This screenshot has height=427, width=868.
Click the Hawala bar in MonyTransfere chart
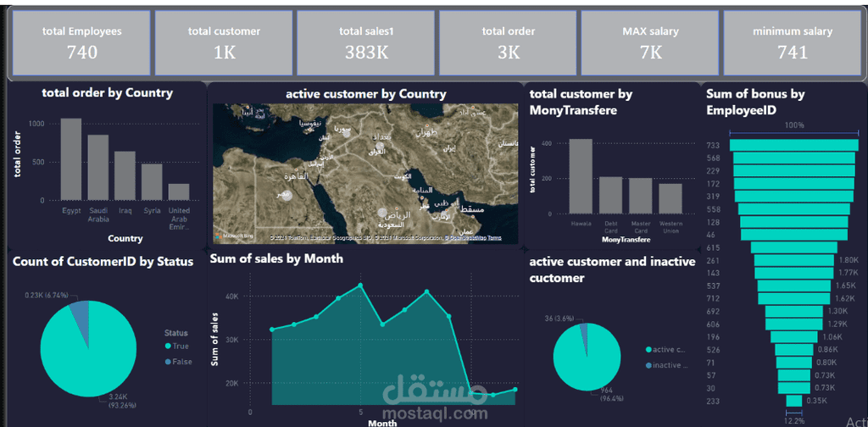point(581,176)
